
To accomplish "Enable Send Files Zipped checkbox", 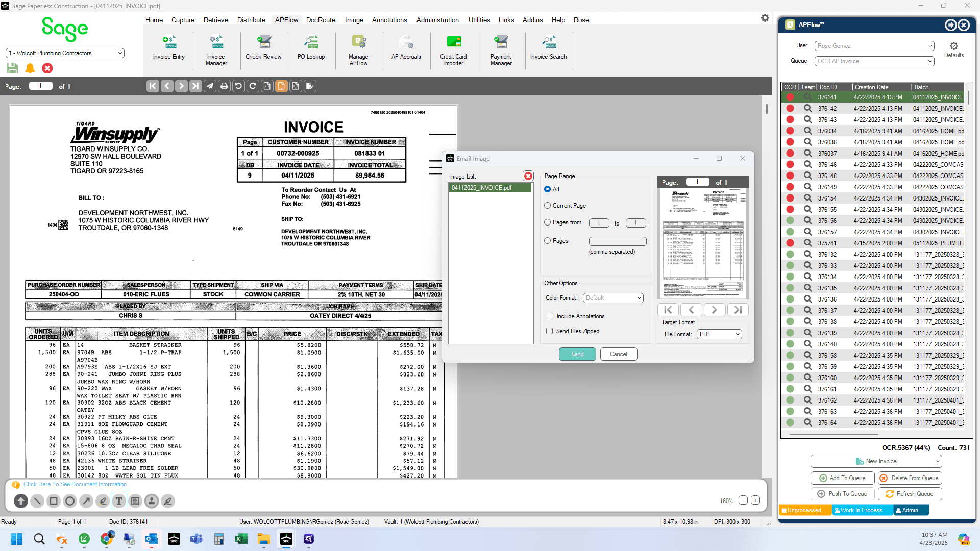I will [x=550, y=331].
